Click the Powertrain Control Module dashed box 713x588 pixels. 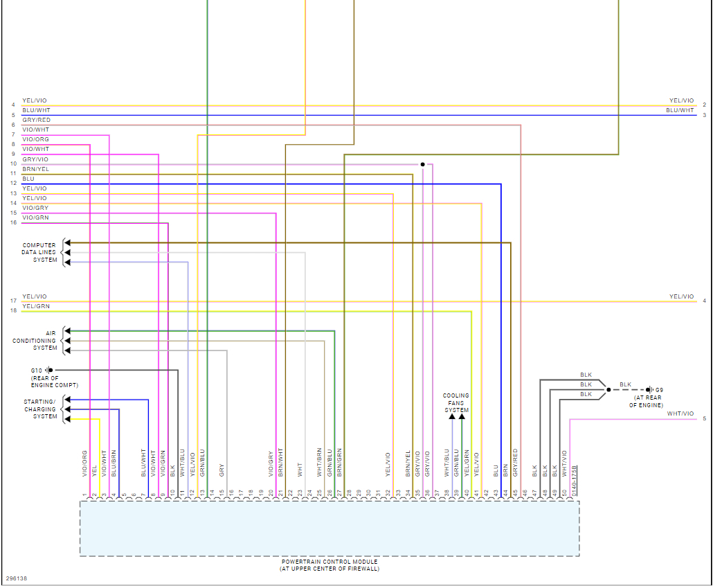pyautogui.click(x=330, y=528)
